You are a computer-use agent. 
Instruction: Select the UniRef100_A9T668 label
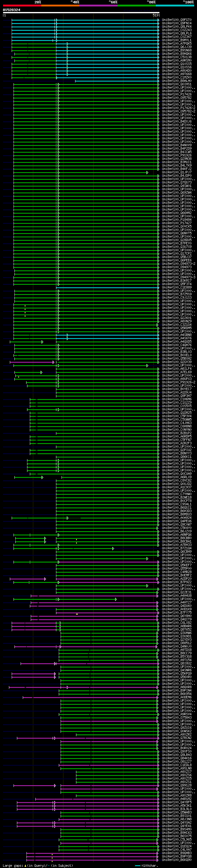(x=177, y=74)
